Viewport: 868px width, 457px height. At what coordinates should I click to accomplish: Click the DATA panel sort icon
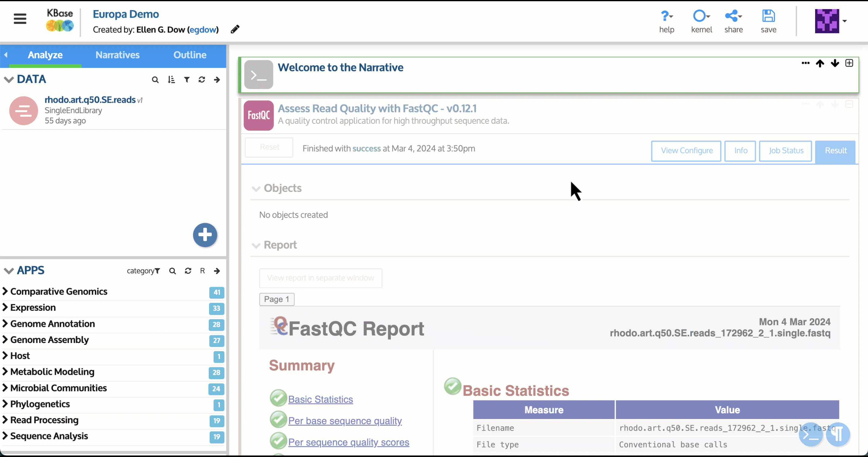171,80
